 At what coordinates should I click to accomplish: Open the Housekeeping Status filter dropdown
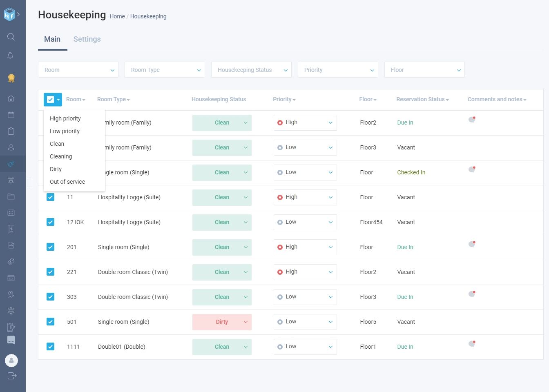click(251, 70)
